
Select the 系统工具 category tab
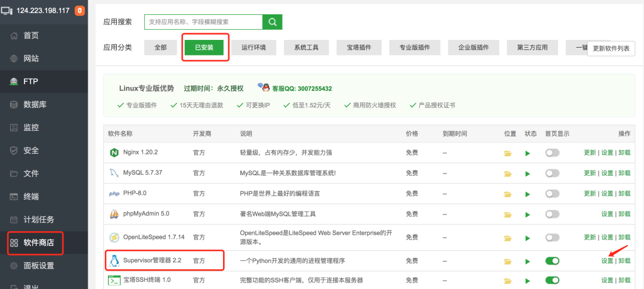(x=306, y=47)
